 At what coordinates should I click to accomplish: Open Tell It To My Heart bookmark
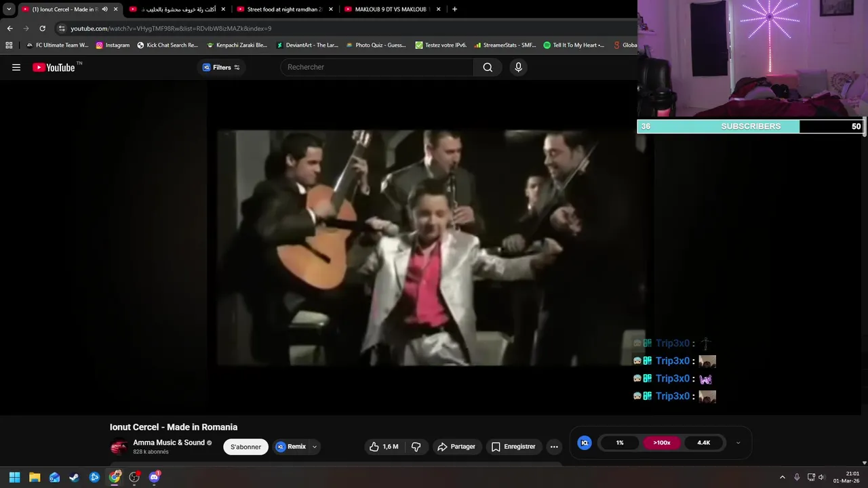tap(574, 45)
